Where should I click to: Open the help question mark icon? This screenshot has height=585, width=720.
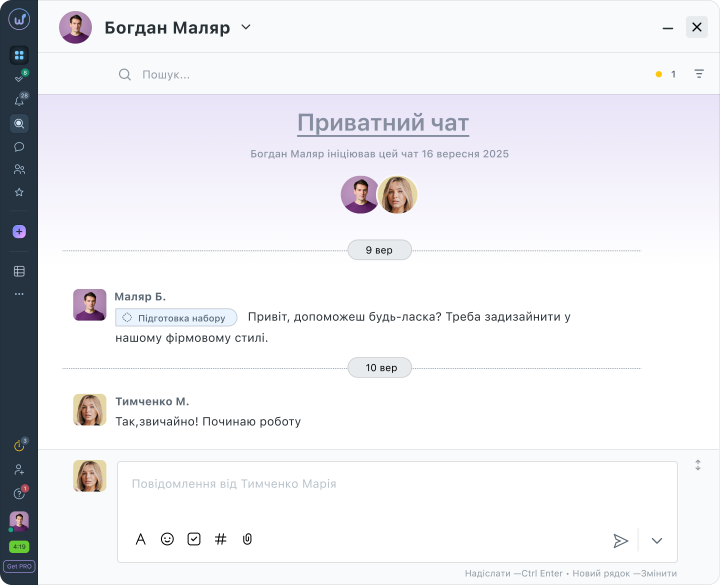coord(18,493)
